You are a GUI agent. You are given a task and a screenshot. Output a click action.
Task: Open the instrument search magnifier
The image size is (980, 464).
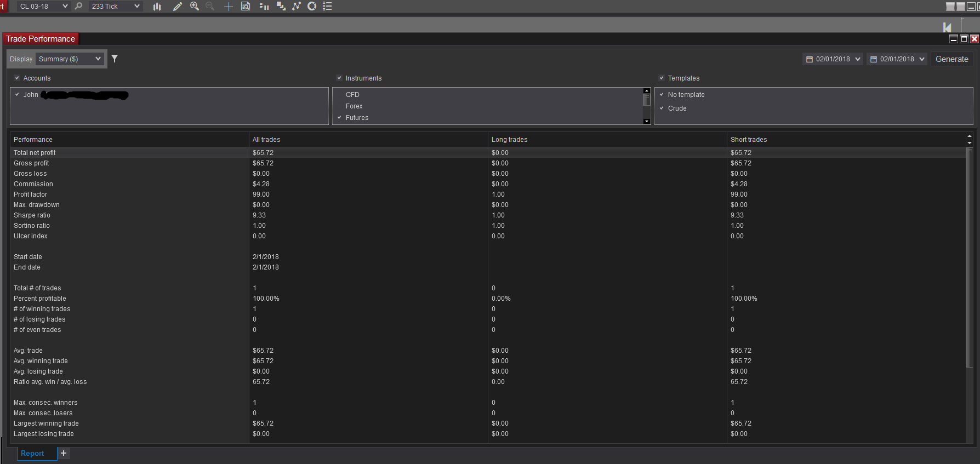click(78, 6)
